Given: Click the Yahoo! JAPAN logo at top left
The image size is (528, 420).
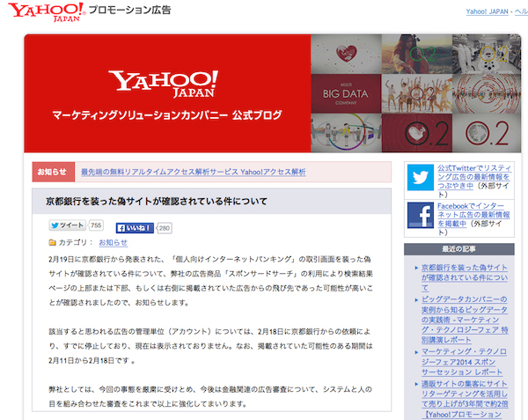Looking at the screenshot, I should (42, 13).
